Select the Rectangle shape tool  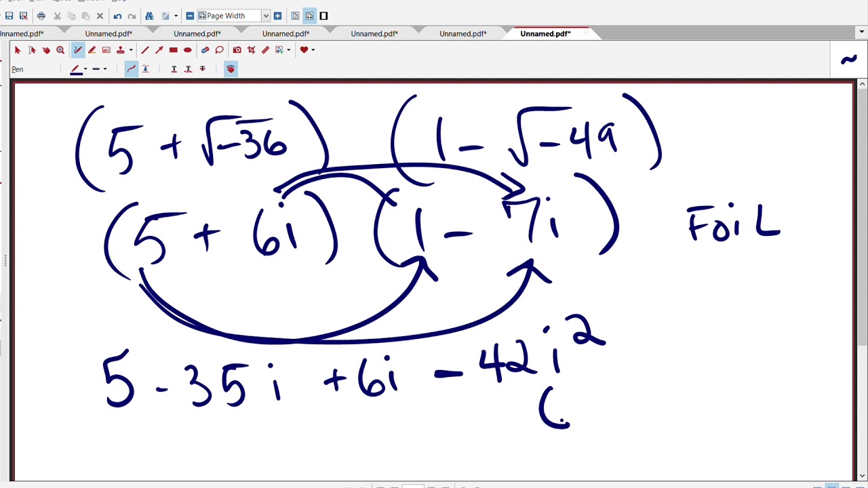[174, 50]
